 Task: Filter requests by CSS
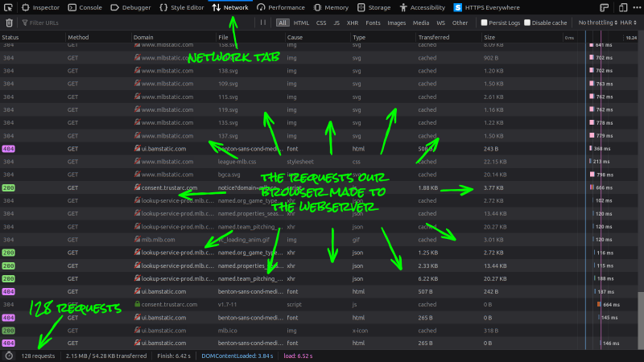click(321, 23)
